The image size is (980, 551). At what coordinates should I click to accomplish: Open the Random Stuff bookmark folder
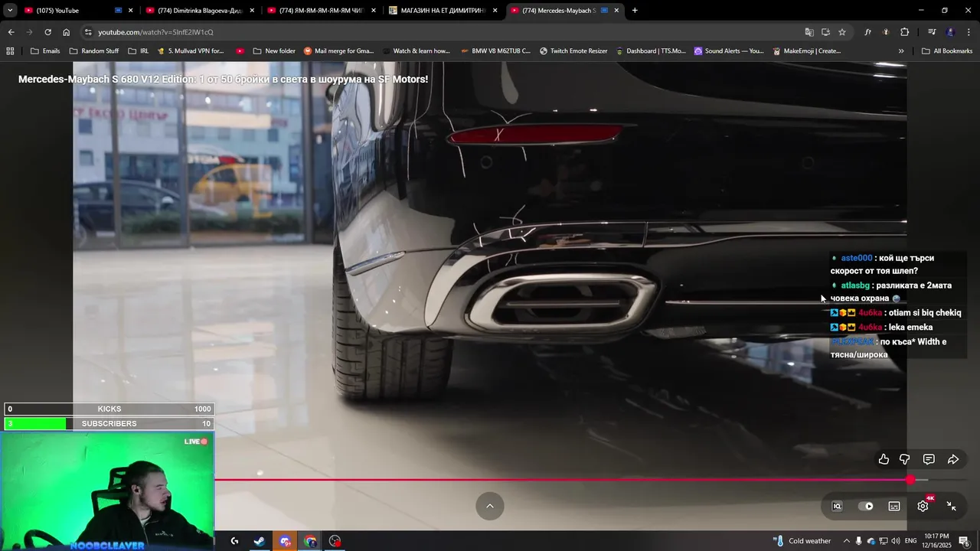coord(94,51)
